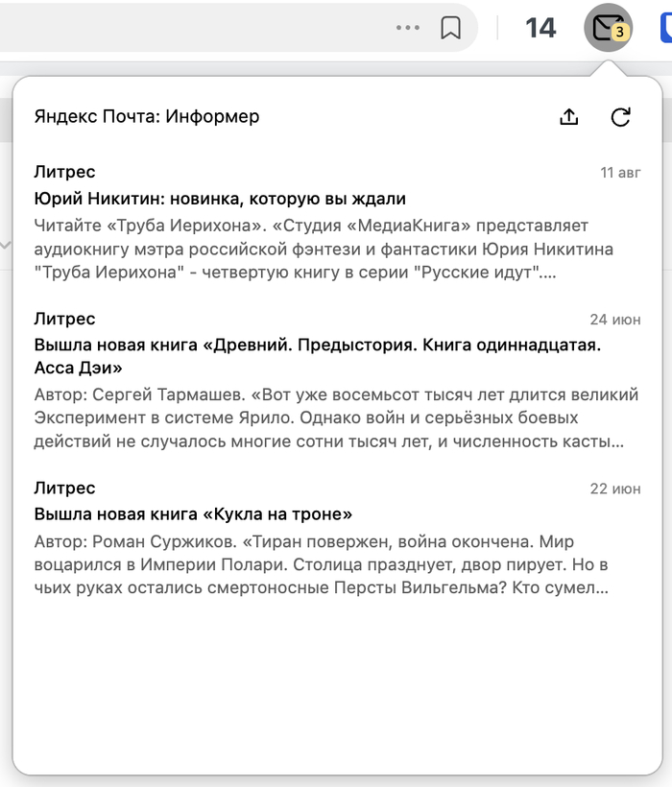Click the title 'Яндекс Почта: Информер'
Image resolution: width=672 pixels, height=787 pixels.
pyautogui.click(x=147, y=116)
